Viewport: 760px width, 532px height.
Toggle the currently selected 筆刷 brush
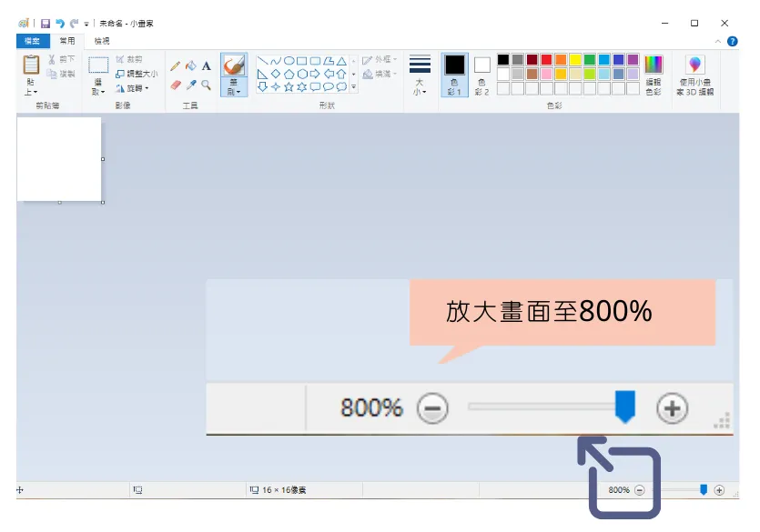tap(234, 65)
